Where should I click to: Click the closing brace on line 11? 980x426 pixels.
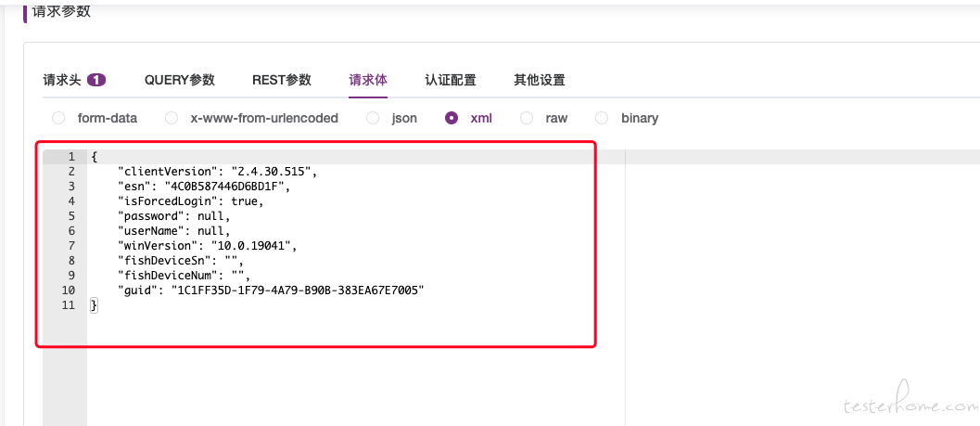click(x=94, y=305)
